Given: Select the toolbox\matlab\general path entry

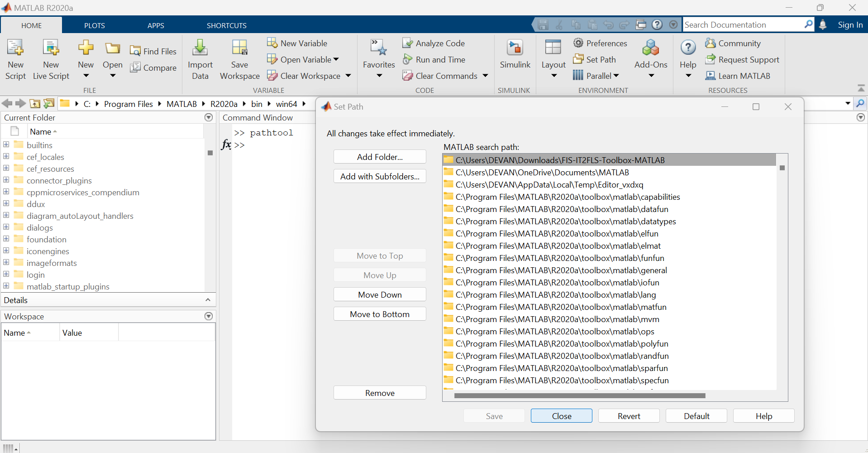Looking at the screenshot, I should [x=609, y=270].
